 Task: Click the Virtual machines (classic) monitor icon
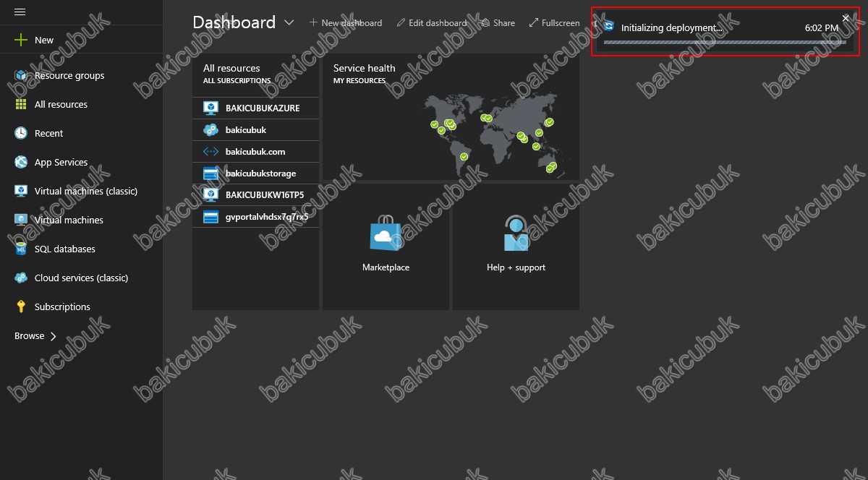[x=21, y=191]
